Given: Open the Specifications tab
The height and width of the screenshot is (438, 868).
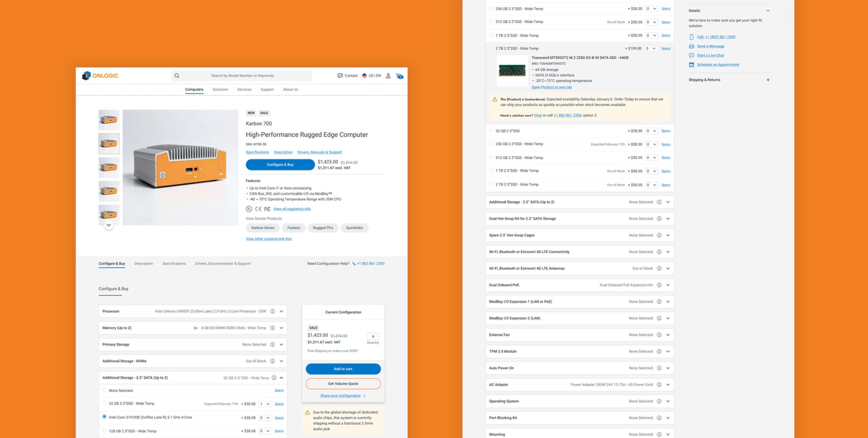Looking at the screenshot, I should pos(174,263).
